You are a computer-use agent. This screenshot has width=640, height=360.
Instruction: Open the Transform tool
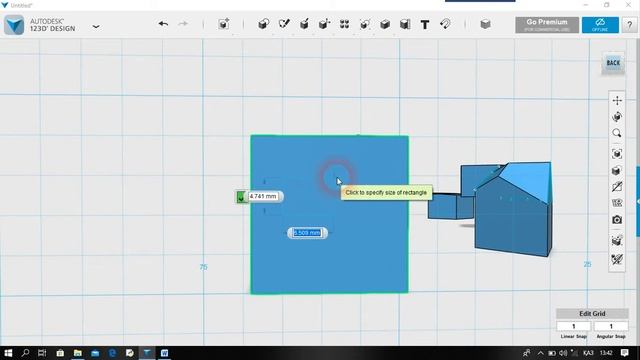click(x=224, y=24)
